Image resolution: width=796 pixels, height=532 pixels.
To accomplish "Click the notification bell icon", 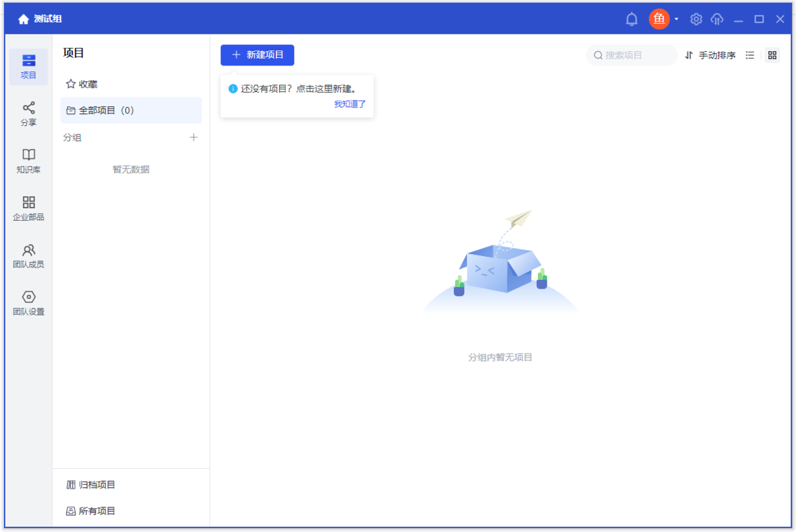I will click(x=631, y=19).
